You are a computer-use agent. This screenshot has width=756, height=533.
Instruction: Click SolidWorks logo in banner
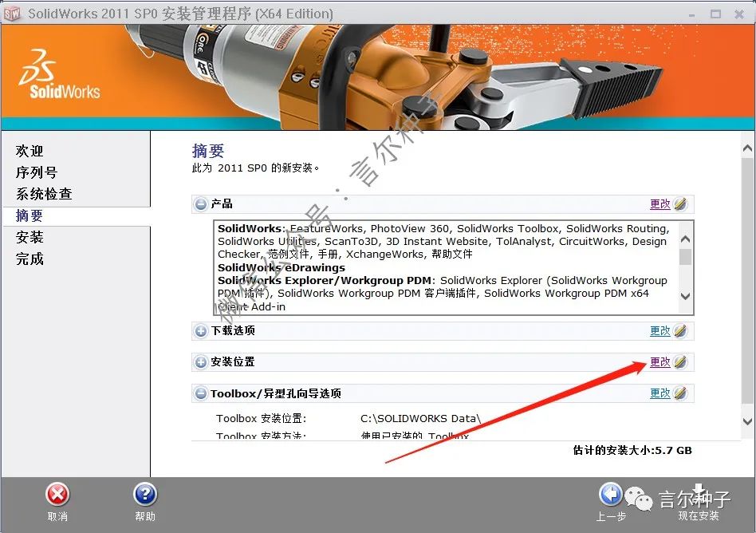point(59,74)
